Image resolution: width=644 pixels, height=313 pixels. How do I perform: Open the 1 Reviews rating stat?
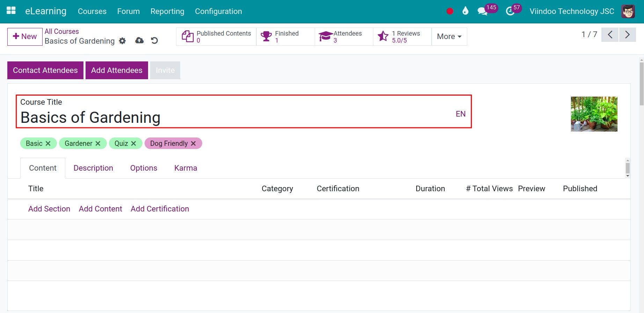(402, 37)
